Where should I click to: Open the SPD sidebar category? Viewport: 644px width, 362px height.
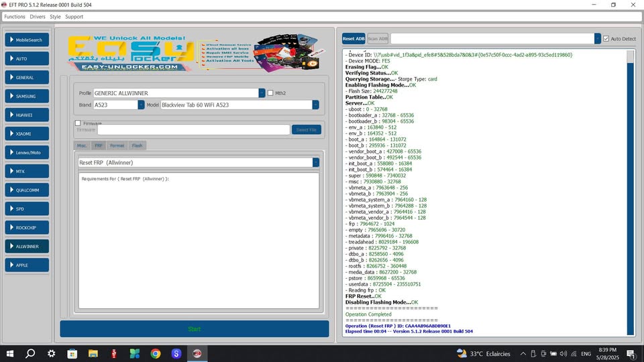(x=27, y=208)
